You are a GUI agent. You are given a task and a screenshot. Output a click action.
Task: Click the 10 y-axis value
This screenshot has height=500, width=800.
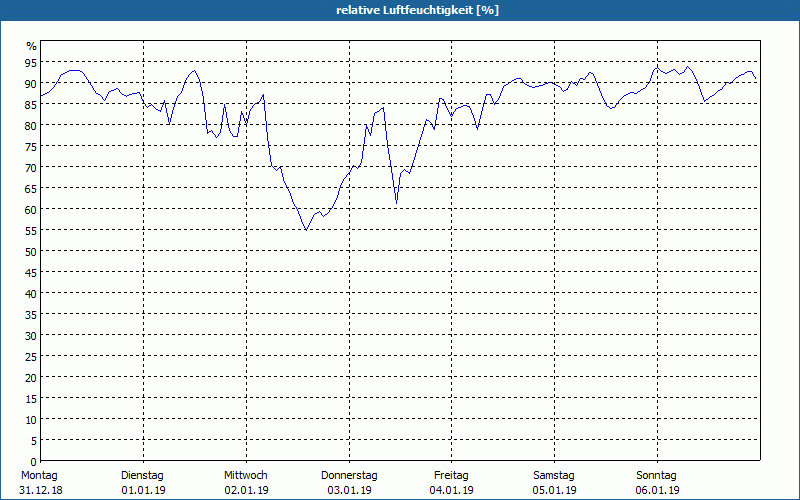point(31,420)
